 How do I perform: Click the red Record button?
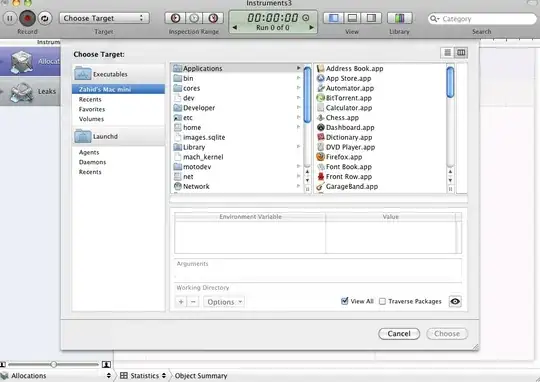pyautogui.click(x=28, y=18)
